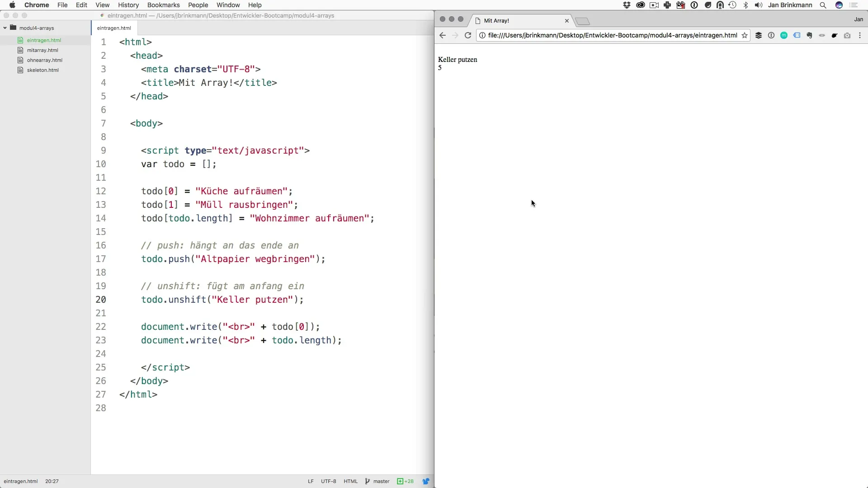
Task: Open Siri from the menu bar
Action: pyautogui.click(x=839, y=5)
